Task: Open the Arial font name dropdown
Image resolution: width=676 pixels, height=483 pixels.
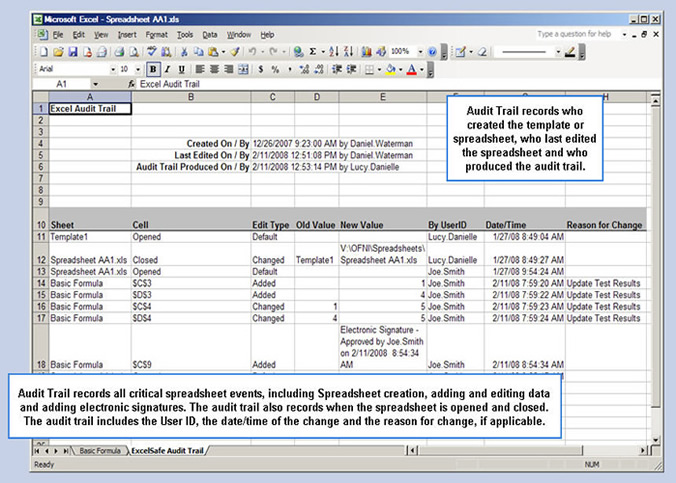Action: point(113,69)
